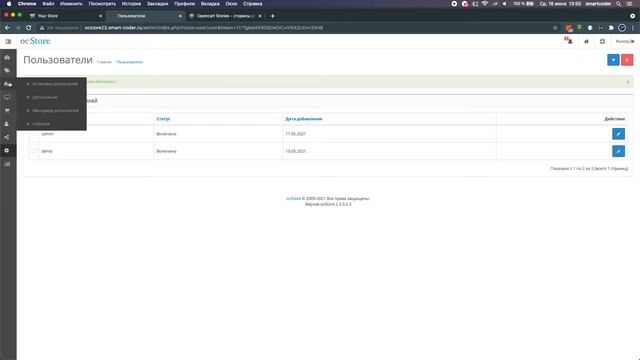Open the Customers person icon in sidebar
The height and width of the screenshot is (360, 640).
point(7,124)
